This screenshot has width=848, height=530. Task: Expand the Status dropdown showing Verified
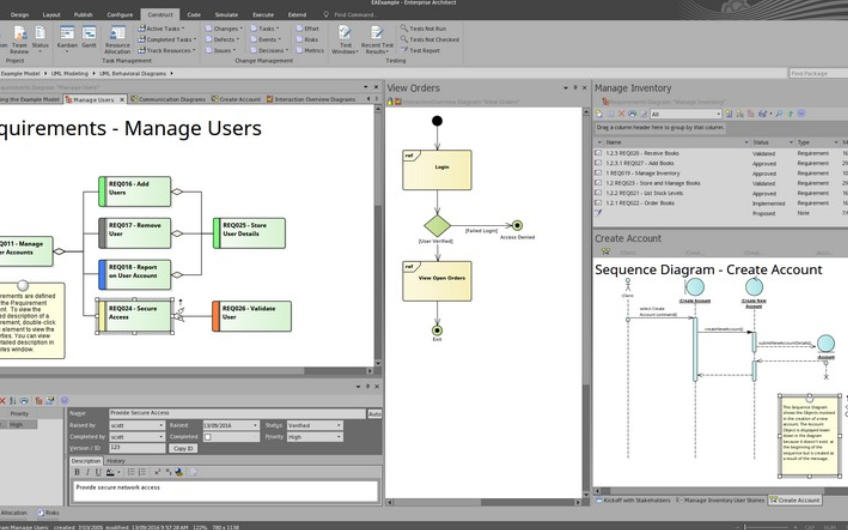[x=338, y=425]
